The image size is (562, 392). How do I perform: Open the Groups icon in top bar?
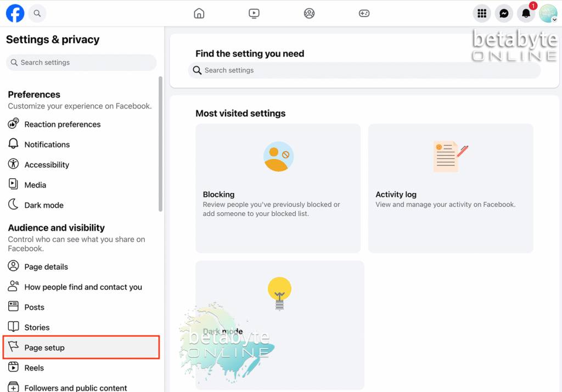point(309,13)
